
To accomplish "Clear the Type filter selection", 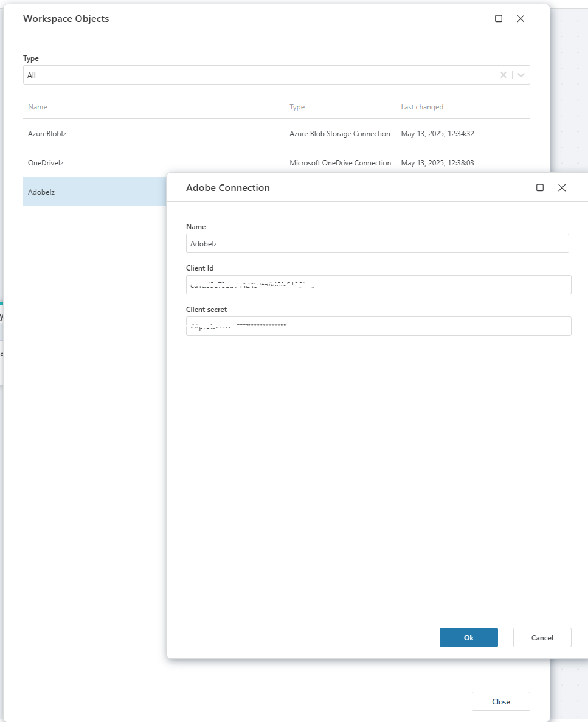I will pos(503,75).
